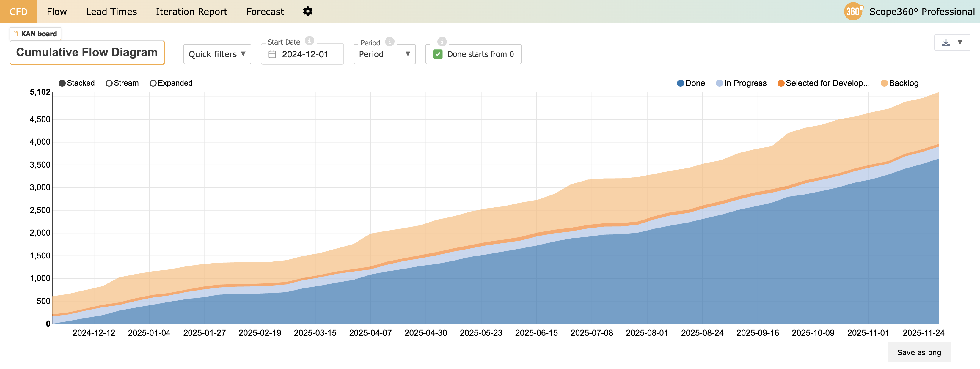Toggle the Backlog legend color dot
This screenshot has height=369, width=980.
[884, 83]
